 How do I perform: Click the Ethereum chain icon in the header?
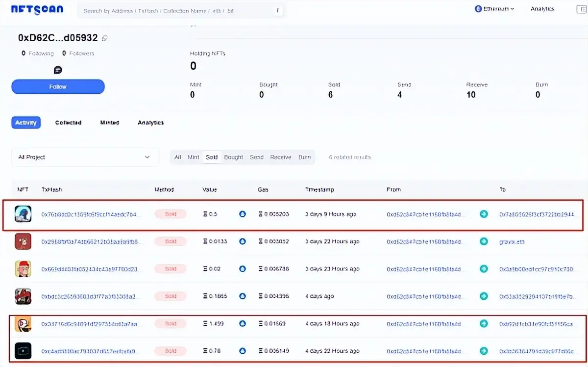(478, 9)
